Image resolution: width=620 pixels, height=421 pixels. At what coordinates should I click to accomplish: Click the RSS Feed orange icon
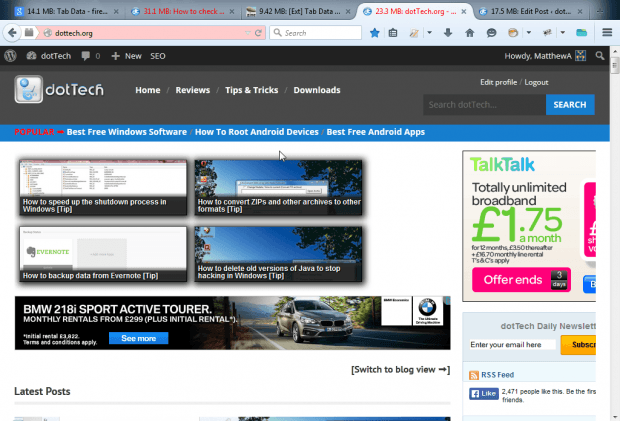coord(474,375)
